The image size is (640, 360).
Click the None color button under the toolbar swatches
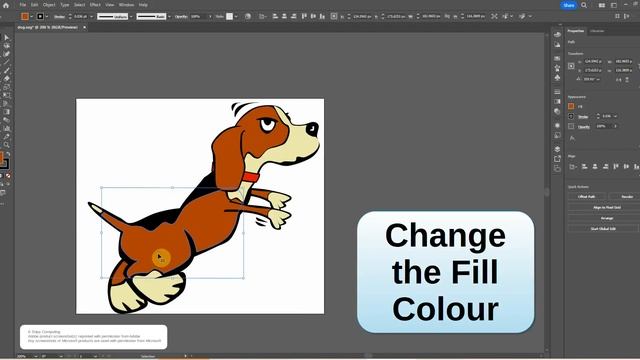pos(8,176)
